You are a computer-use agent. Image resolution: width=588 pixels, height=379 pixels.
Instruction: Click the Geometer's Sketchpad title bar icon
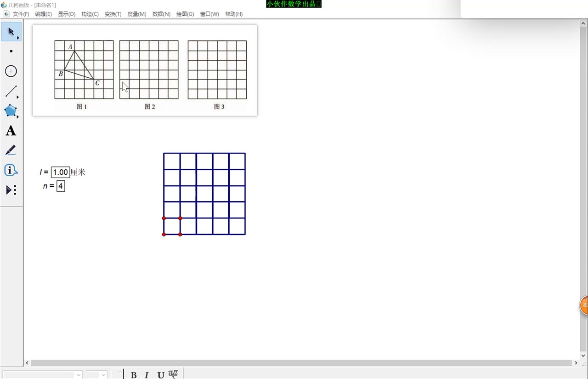point(4,5)
